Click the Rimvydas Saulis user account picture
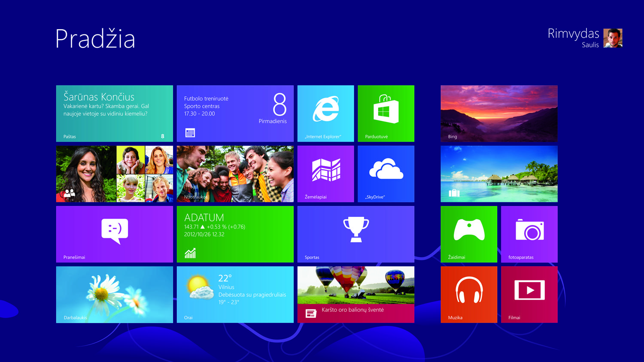The image size is (644, 362). tap(613, 38)
